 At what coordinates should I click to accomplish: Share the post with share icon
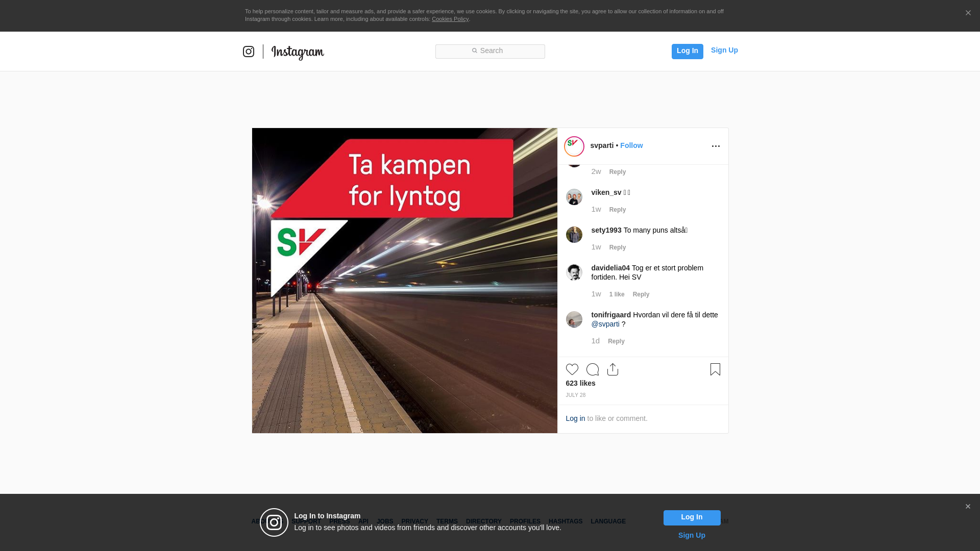(613, 369)
